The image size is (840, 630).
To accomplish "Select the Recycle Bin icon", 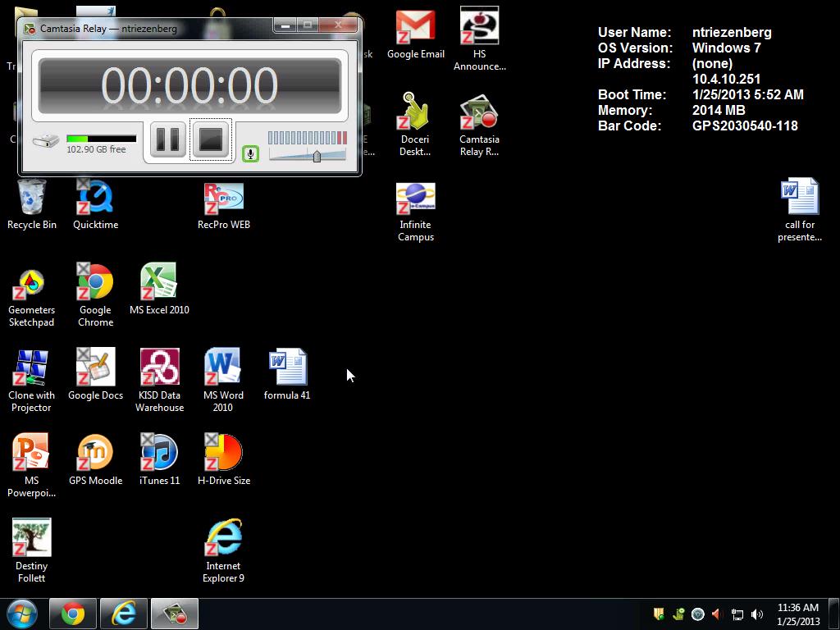I will pos(32,205).
